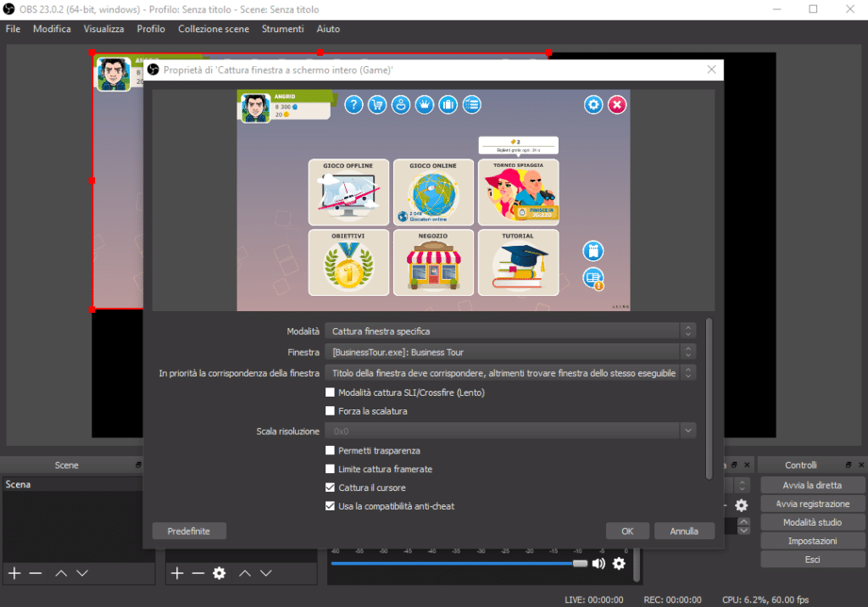Remove selected source with the minus icon
868x607 pixels.
tap(198, 573)
